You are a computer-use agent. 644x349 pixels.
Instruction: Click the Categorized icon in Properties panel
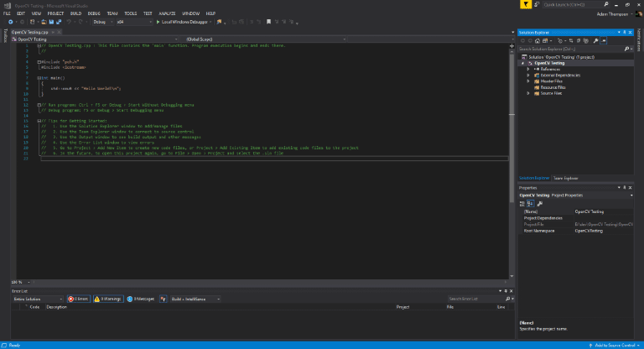pyautogui.click(x=522, y=204)
